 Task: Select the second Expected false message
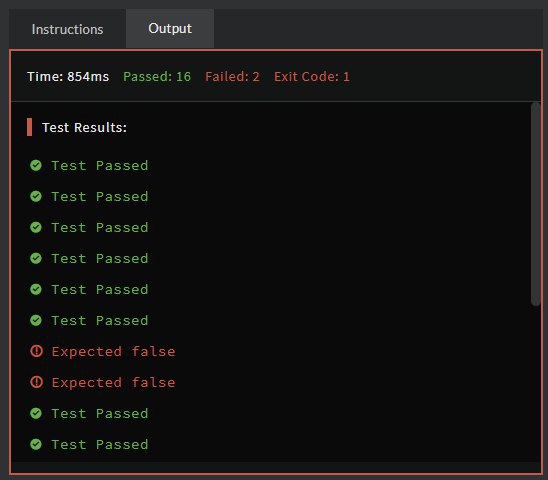click(113, 382)
